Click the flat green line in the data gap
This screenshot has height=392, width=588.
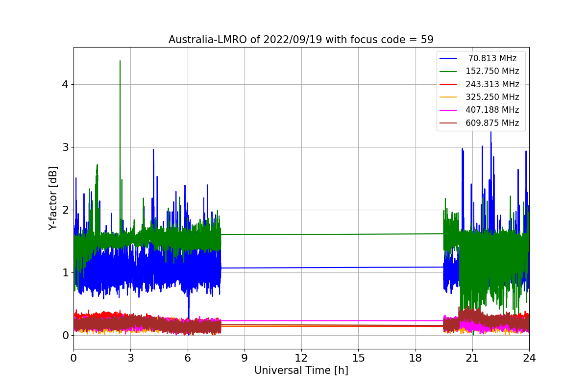coord(332,234)
